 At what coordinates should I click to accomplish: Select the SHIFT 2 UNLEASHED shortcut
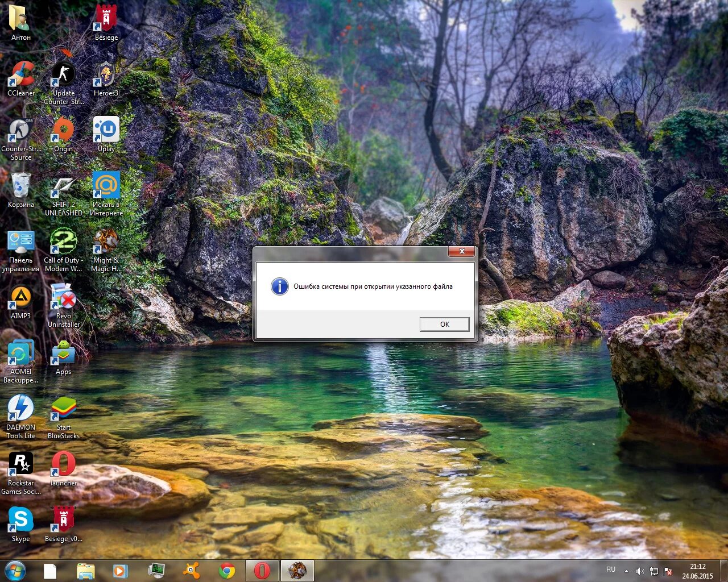pyautogui.click(x=64, y=194)
